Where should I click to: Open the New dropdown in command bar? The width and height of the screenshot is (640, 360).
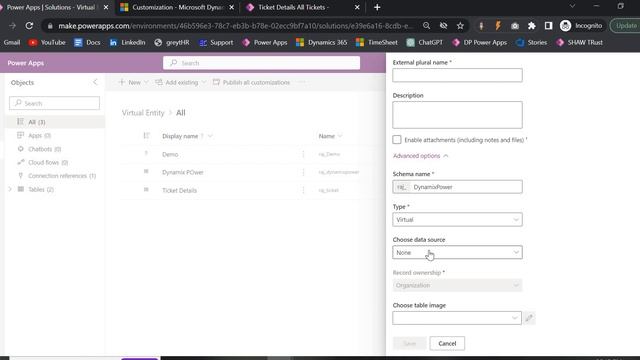[x=133, y=82]
